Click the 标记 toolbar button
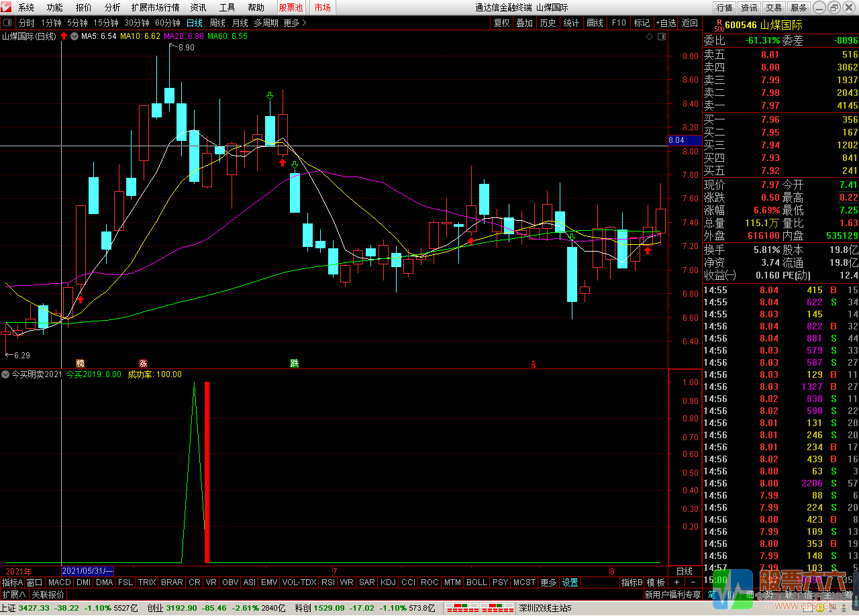 click(x=642, y=22)
